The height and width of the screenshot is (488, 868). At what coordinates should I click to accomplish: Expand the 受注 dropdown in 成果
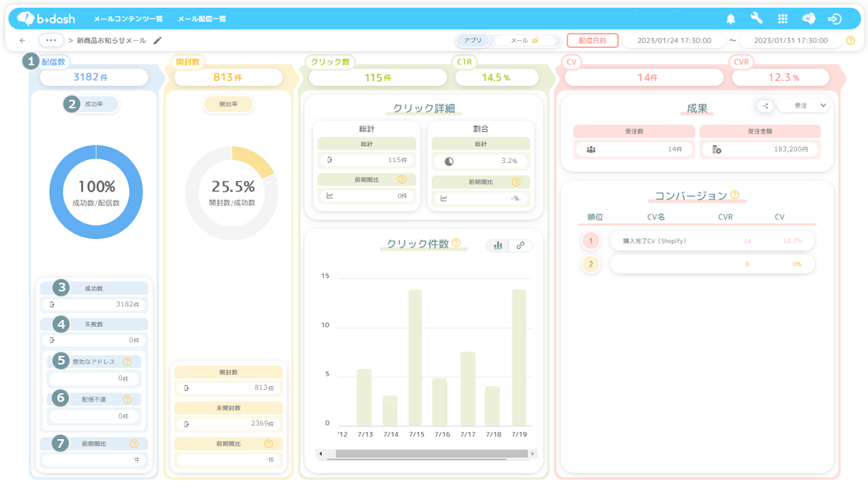(803, 105)
